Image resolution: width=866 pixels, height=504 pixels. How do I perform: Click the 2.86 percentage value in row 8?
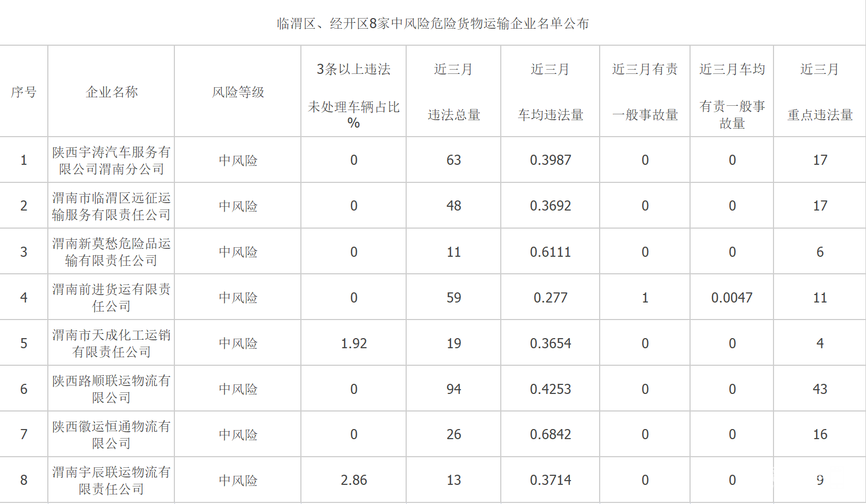click(x=354, y=480)
